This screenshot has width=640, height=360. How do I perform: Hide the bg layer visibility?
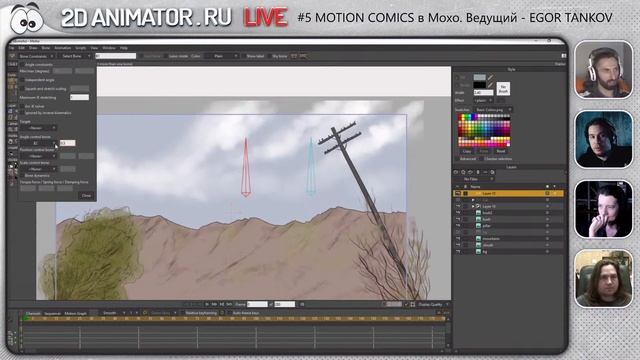tap(458, 252)
